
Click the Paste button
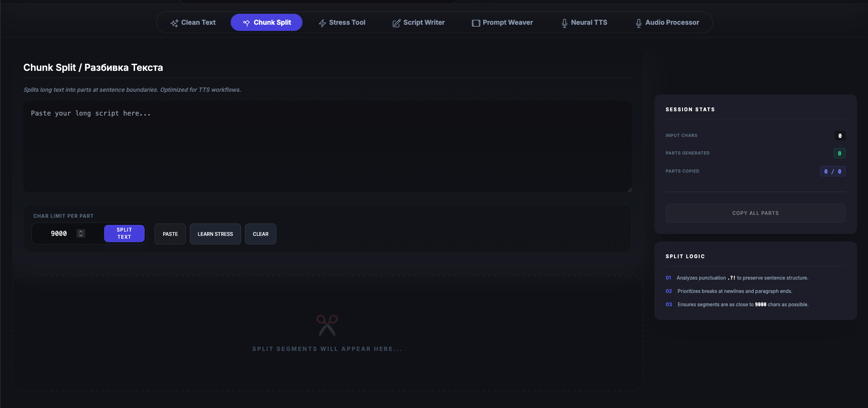(x=170, y=234)
